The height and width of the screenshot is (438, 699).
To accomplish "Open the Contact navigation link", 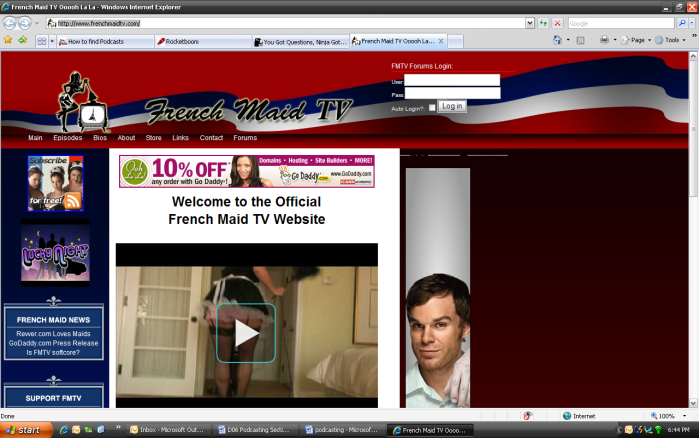I will coord(211,138).
